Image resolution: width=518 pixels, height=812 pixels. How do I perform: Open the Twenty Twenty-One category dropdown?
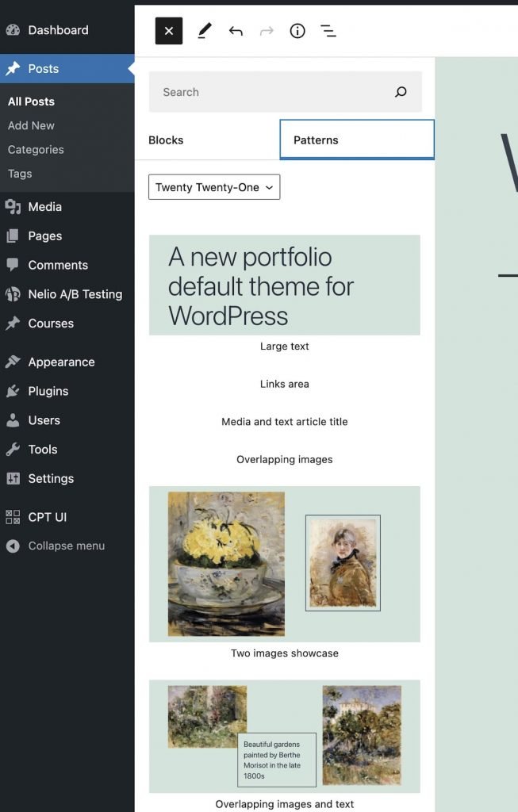214,187
